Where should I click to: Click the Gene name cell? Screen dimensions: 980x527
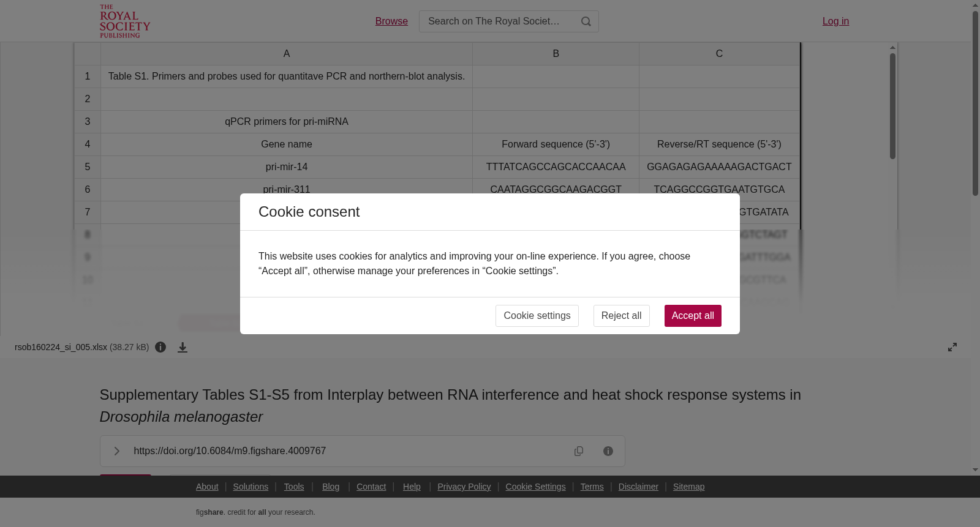(287, 144)
